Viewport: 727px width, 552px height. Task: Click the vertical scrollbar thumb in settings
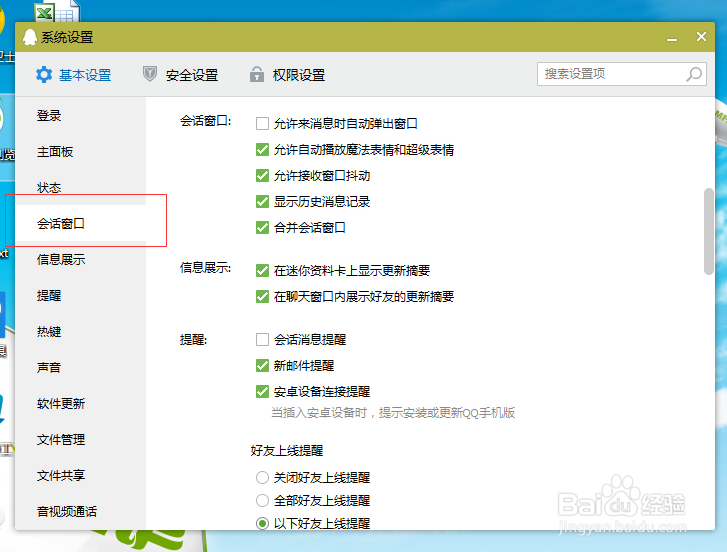(x=708, y=231)
